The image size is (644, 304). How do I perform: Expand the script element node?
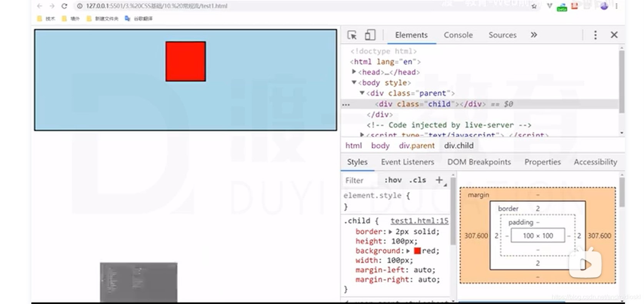[362, 135]
